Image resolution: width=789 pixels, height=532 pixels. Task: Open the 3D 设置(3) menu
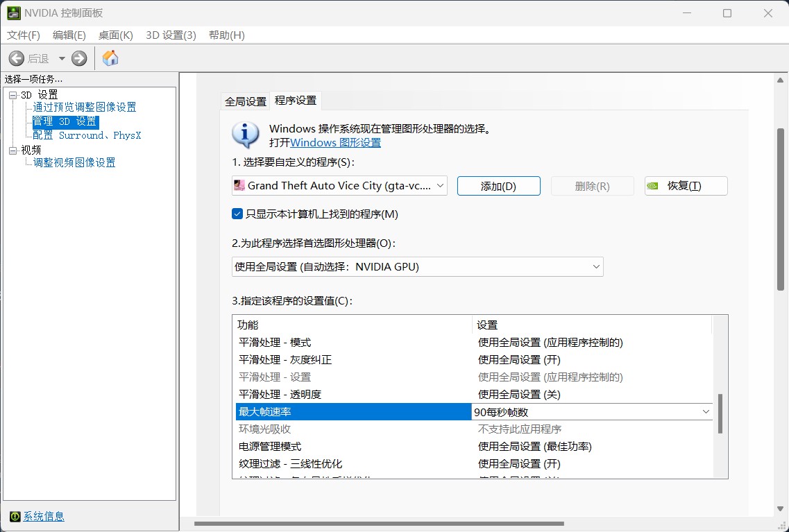pyautogui.click(x=171, y=35)
